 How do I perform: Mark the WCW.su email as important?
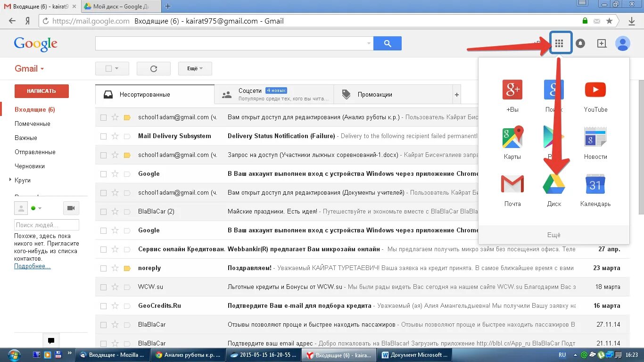click(x=127, y=287)
